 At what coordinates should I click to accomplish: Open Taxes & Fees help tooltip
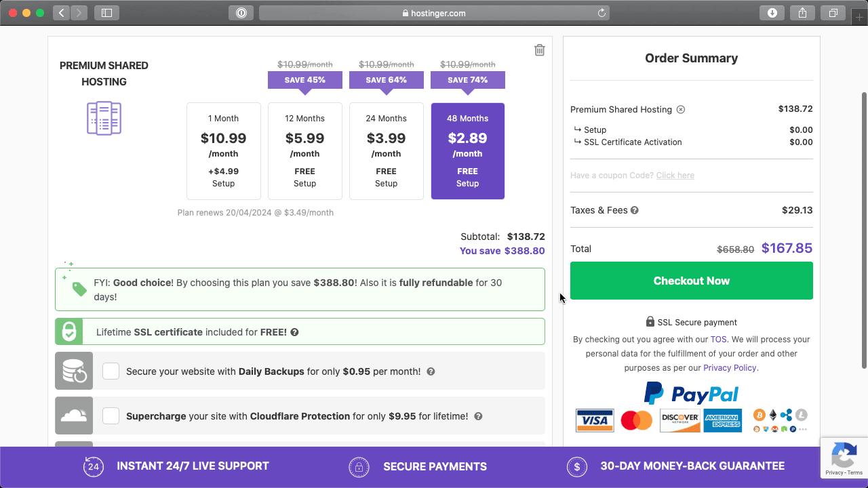[635, 210]
